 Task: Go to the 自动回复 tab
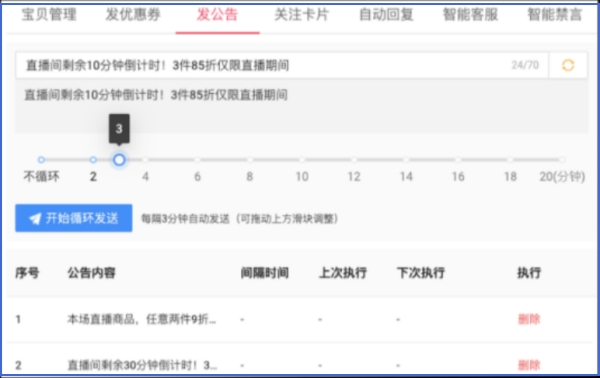coord(386,15)
